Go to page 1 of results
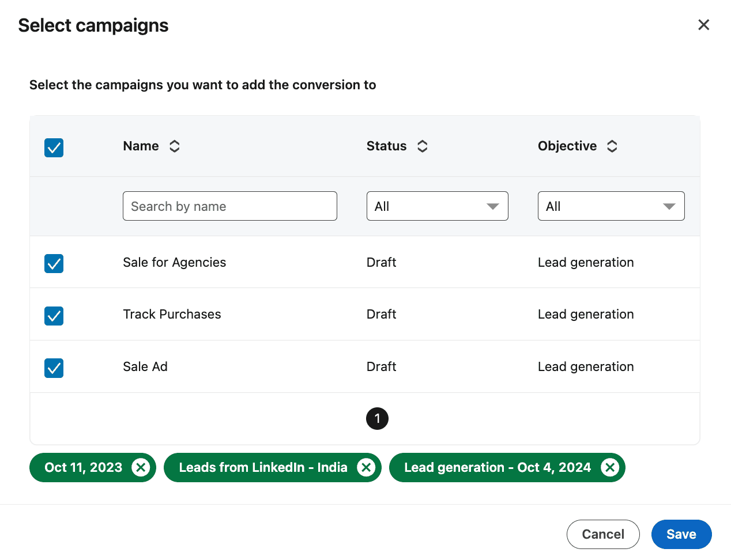731x560 pixels. point(377,419)
